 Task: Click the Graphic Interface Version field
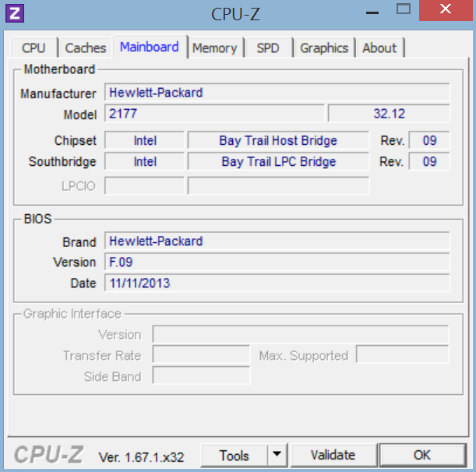pyautogui.click(x=301, y=334)
